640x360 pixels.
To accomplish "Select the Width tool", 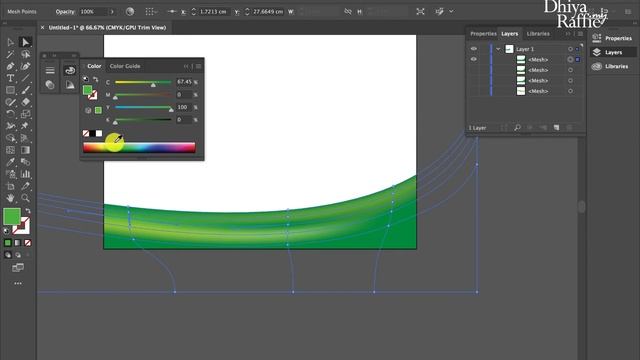I will click(x=11, y=126).
